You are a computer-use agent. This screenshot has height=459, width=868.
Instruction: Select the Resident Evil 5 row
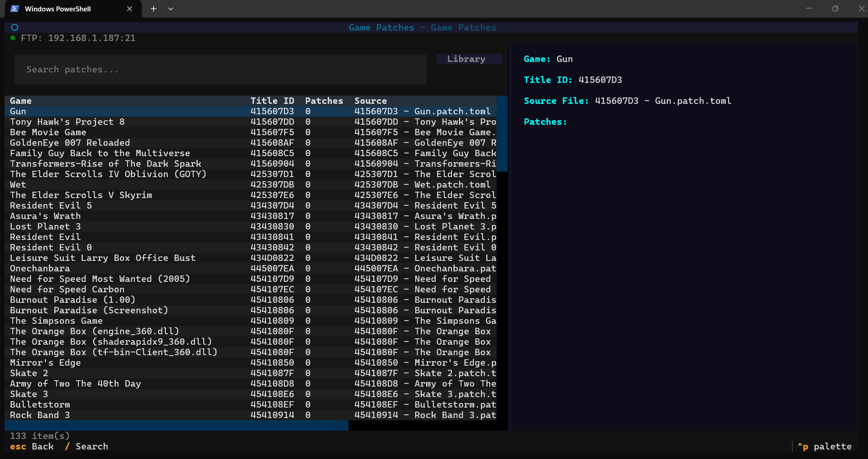251,205
